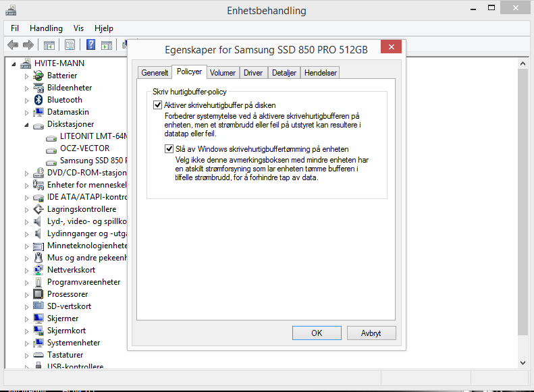The image size is (534, 392).
Task: Click the Skjermer monitor icon
Action: 38,318
